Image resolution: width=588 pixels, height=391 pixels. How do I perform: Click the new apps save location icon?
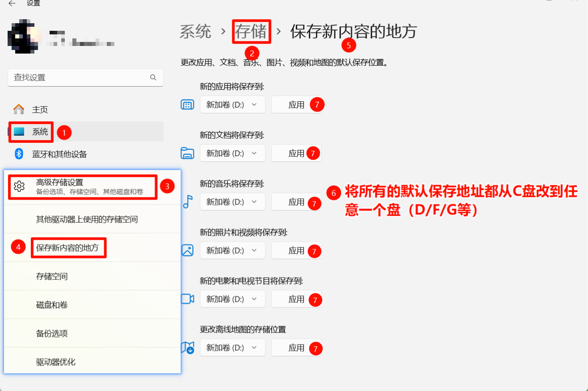187,104
